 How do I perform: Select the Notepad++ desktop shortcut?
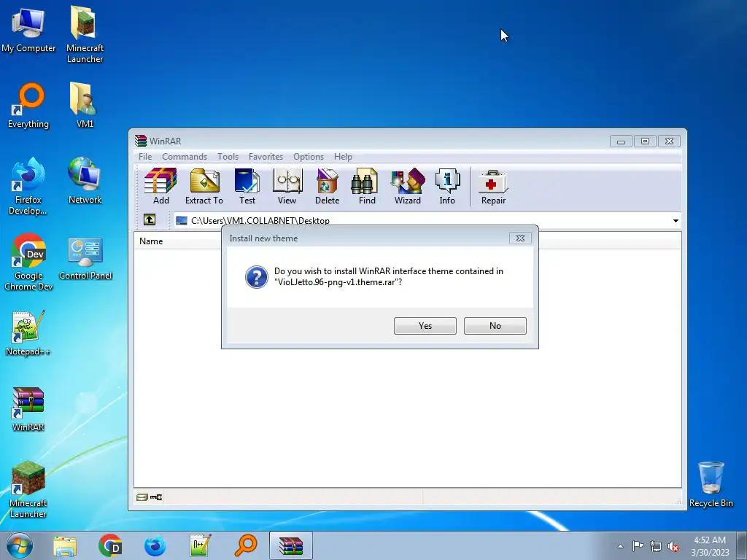[28, 333]
